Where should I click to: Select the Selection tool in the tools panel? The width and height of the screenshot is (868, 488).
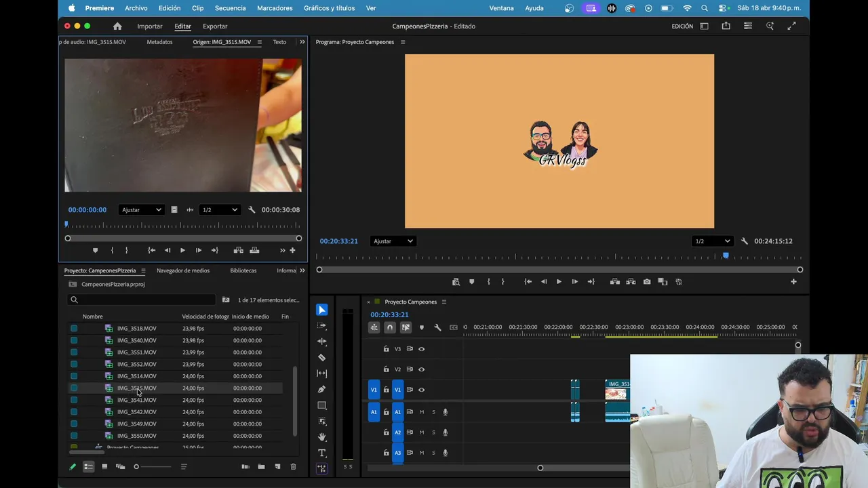322,310
